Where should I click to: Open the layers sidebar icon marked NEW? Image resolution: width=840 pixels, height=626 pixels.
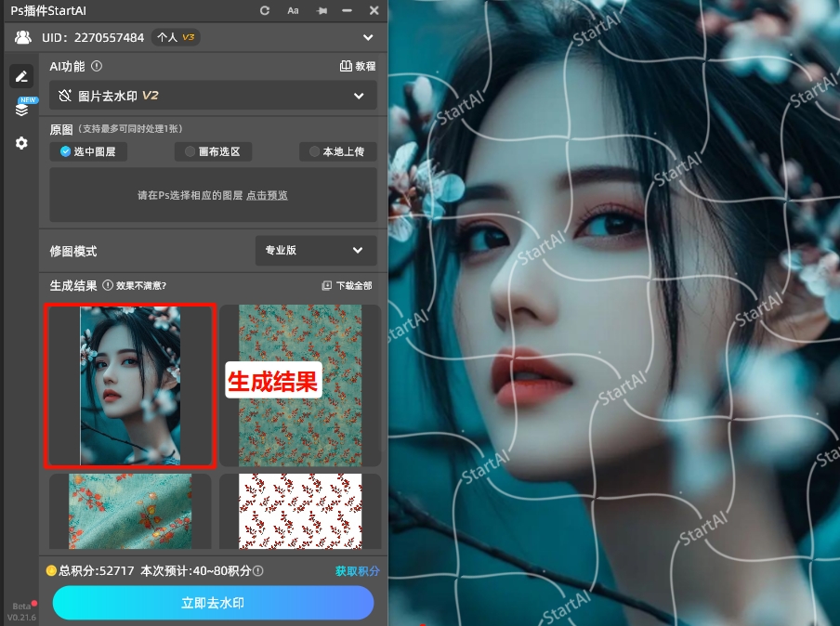click(x=21, y=110)
